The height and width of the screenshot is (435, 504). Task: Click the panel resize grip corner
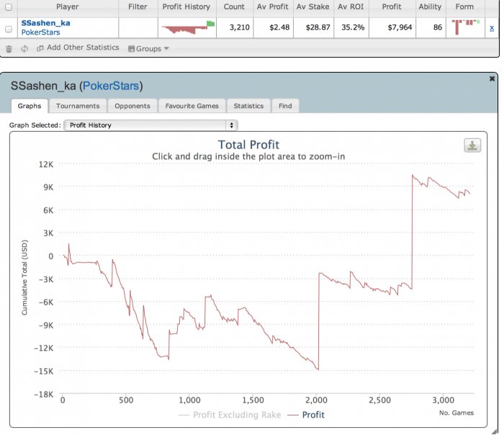(495, 431)
